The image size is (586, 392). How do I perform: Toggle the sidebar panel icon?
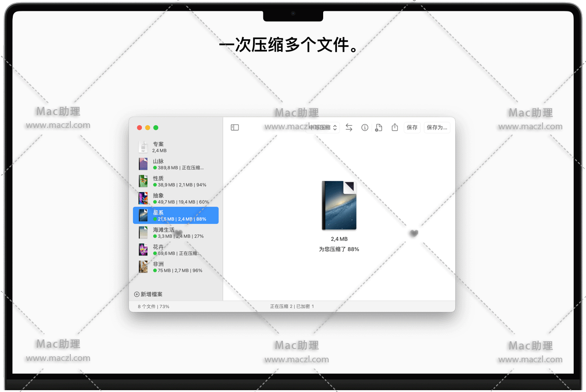235,128
